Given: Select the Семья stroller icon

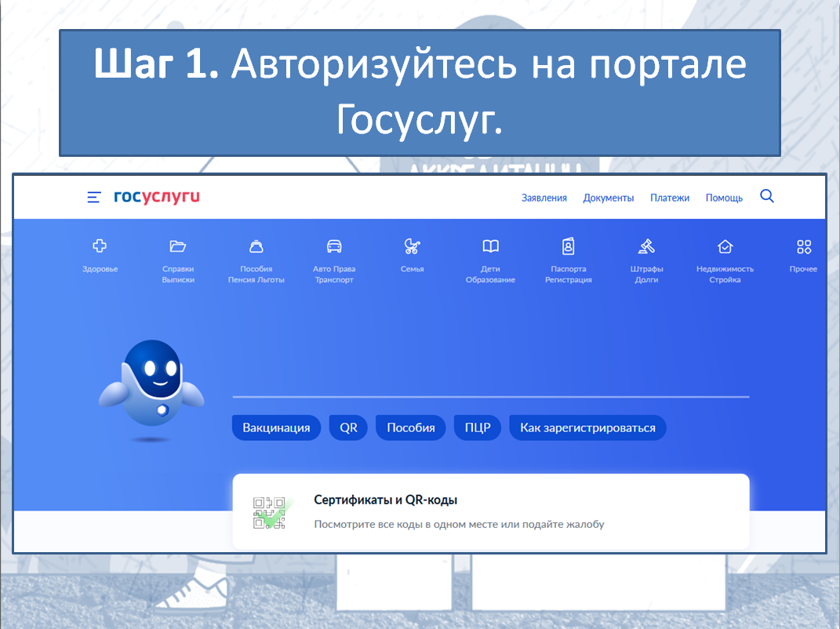Looking at the screenshot, I should pyautogui.click(x=412, y=246).
